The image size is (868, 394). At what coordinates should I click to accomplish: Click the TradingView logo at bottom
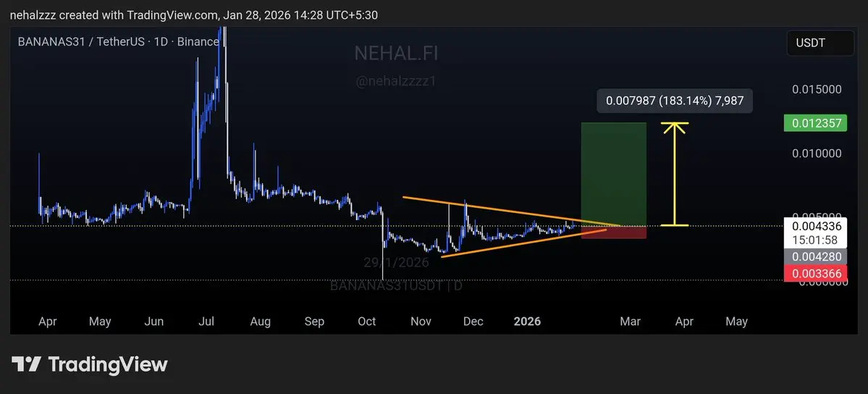coord(90,364)
